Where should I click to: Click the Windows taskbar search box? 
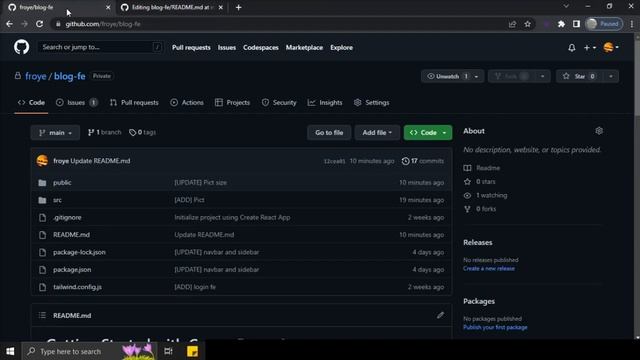[x=88, y=351]
